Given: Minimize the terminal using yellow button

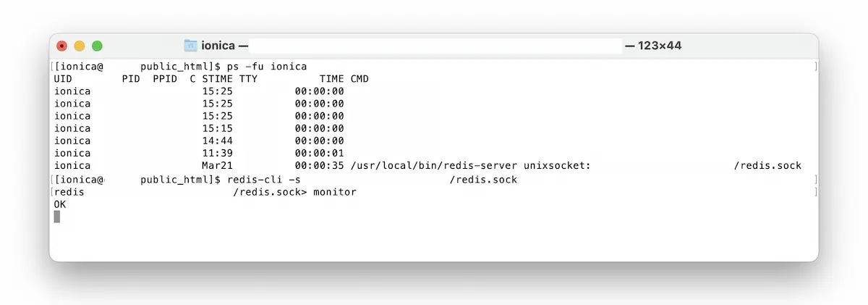Looking at the screenshot, I should [x=80, y=46].
